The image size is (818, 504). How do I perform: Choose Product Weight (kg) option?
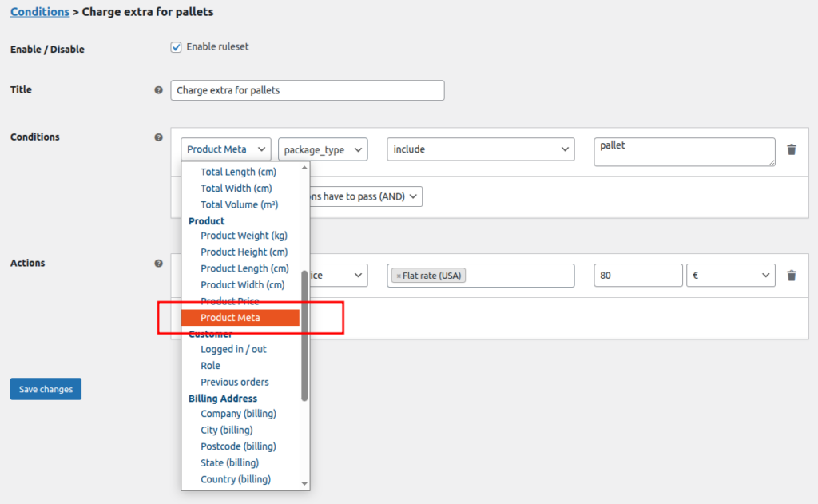(x=244, y=236)
